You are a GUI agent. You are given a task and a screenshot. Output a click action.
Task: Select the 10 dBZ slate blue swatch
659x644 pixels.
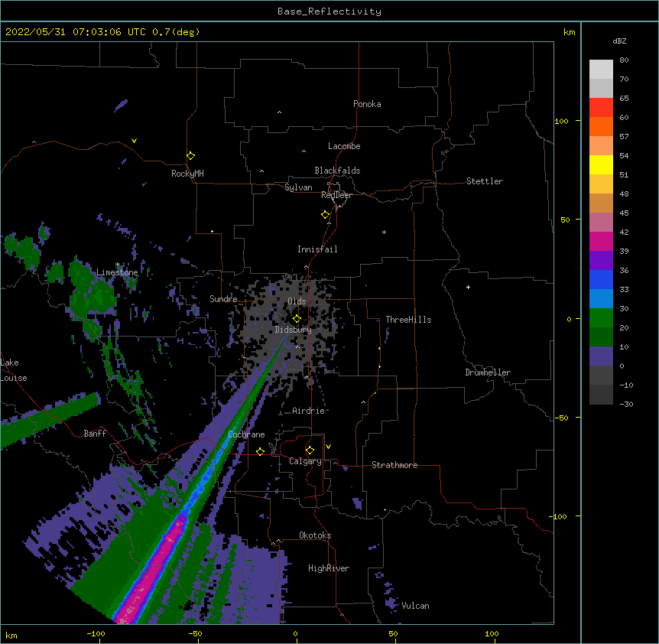[x=601, y=356]
